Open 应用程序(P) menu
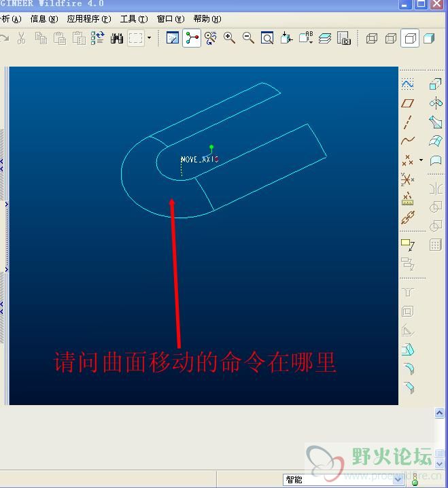This screenshot has height=488, width=448. click(89, 19)
